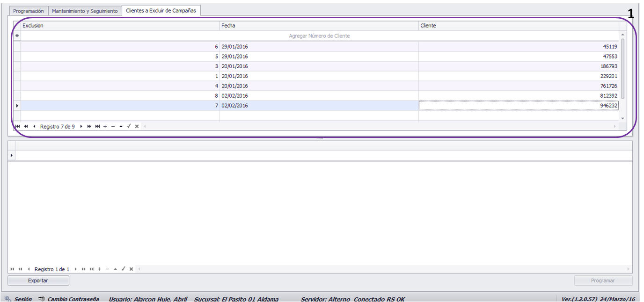Jump to last record in exclusions navigator

pos(97,126)
